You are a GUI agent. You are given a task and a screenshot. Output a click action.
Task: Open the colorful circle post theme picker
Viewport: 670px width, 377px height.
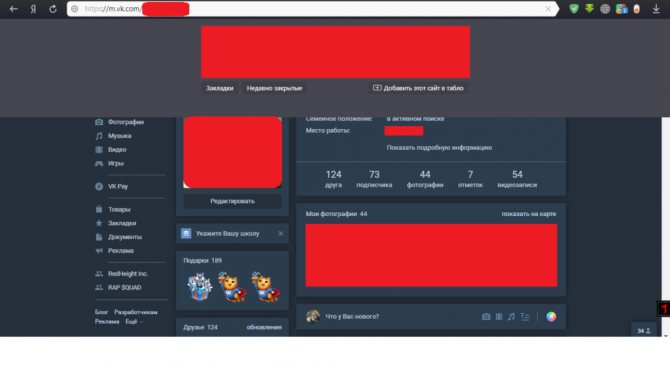[x=551, y=317]
